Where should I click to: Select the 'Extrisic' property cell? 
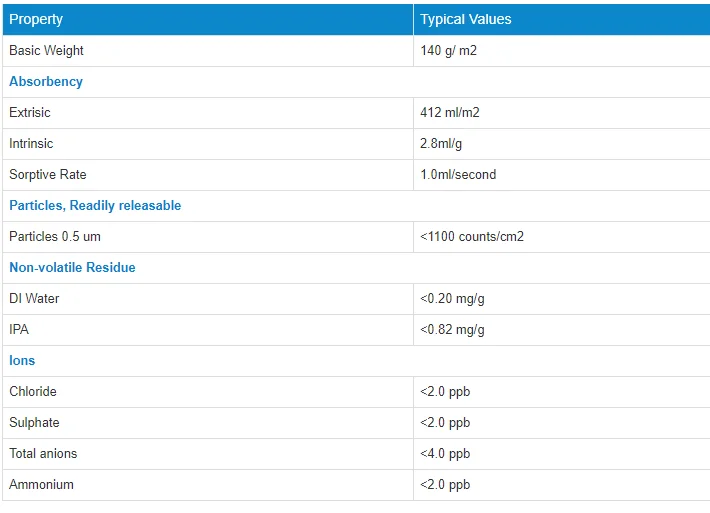(208, 113)
